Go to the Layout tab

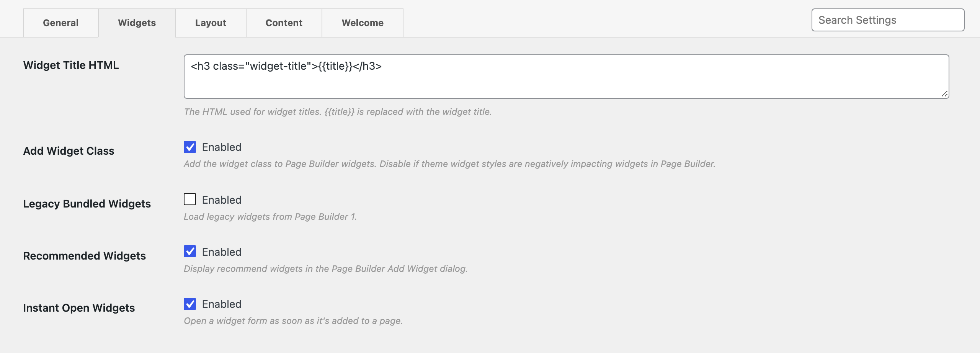point(211,23)
